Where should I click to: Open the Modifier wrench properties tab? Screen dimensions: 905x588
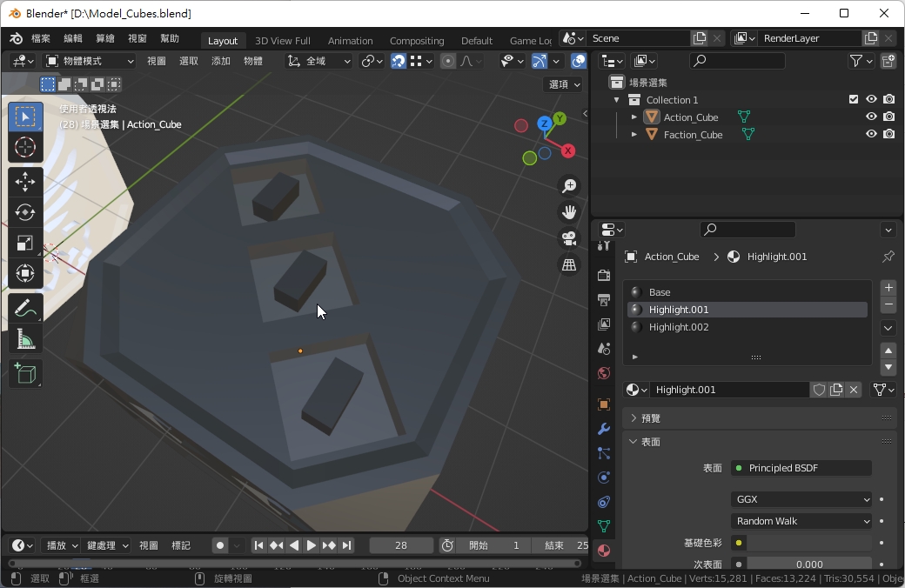coord(604,429)
